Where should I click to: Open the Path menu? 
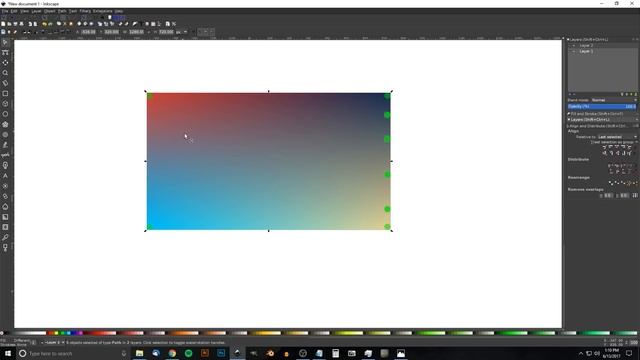click(62, 11)
